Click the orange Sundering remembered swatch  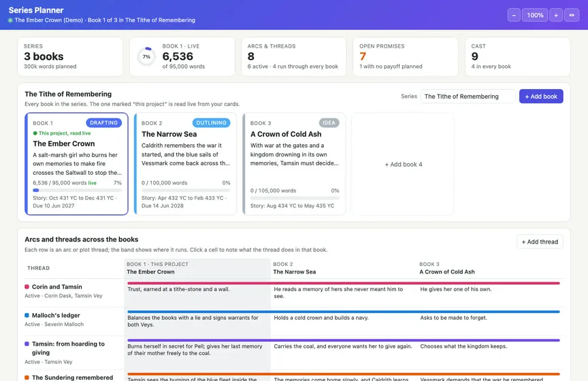[27, 377]
